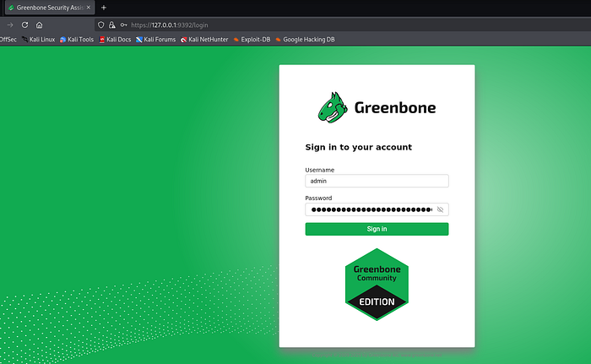Image resolution: width=591 pixels, height=364 pixels.
Task: Show site security padlock information
Action: tap(112, 24)
